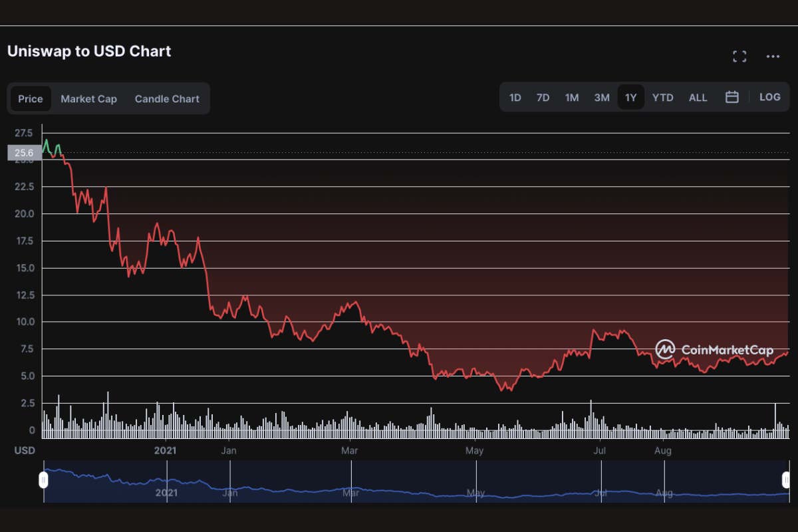
Task: Click the Jan x-axis label
Action: coord(229,450)
